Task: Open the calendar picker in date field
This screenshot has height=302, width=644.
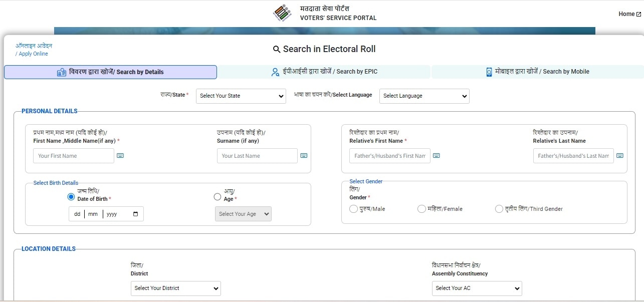Action: [136, 214]
